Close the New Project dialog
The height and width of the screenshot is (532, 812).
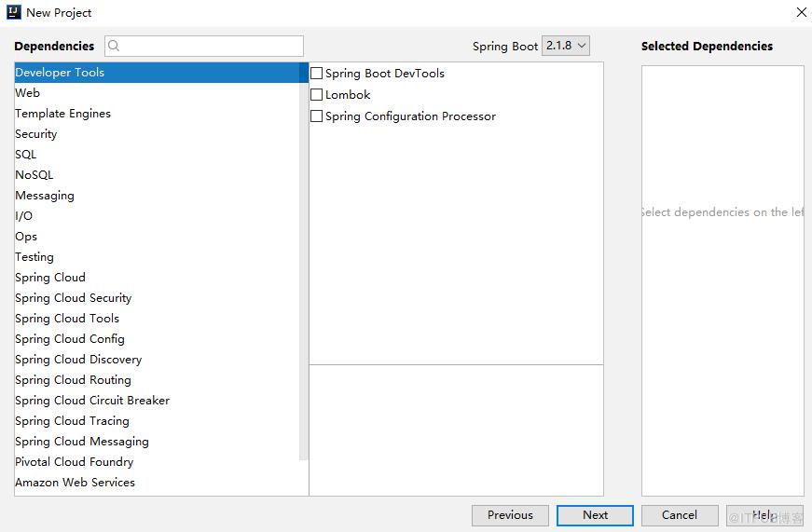click(x=801, y=12)
